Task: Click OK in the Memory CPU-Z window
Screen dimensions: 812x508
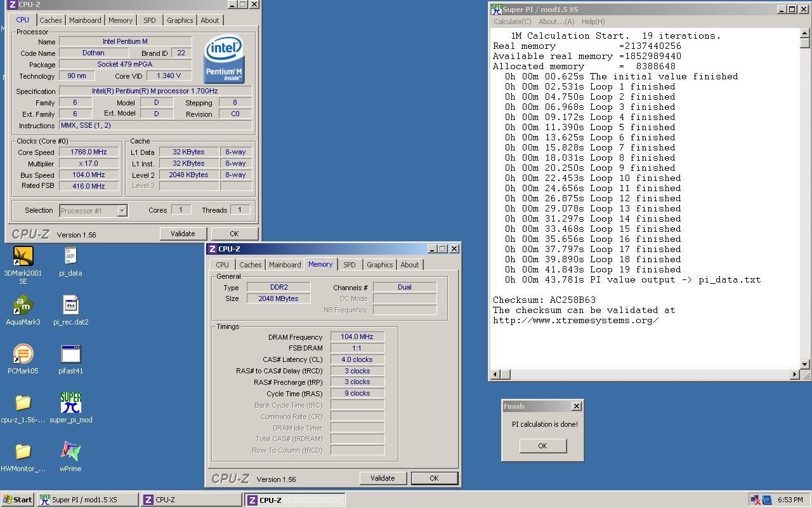Action: (434, 478)
